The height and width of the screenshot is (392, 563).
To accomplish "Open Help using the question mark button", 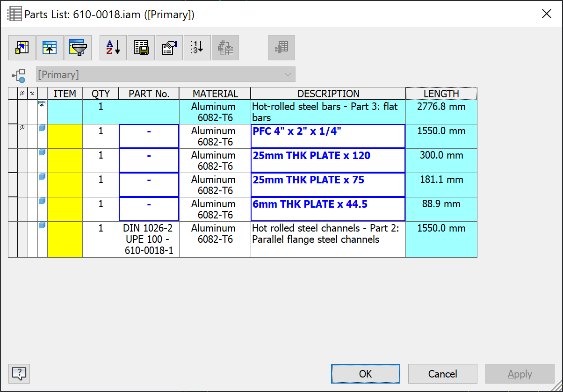I will coord(19,373).
